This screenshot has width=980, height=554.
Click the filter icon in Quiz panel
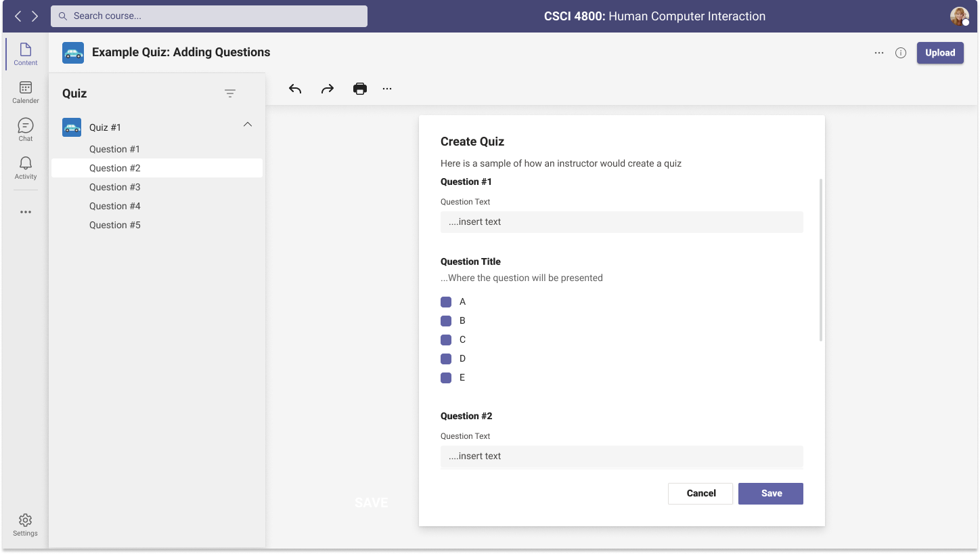pyautogui.click(x=230, y=93)
